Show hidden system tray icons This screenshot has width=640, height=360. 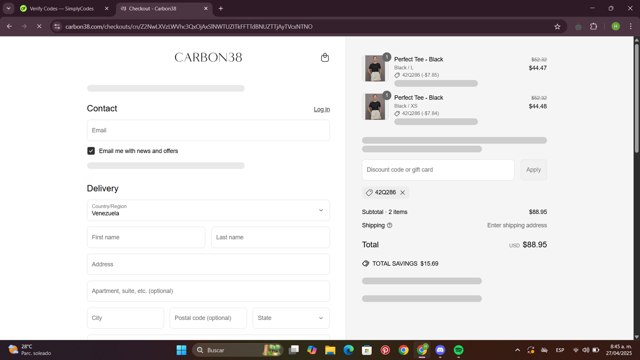tap(517, 350)
